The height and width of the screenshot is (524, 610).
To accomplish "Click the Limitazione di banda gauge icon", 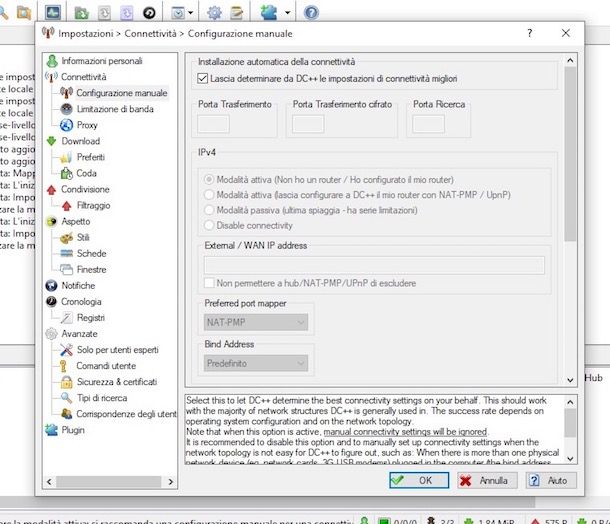I will click(67, 109).
